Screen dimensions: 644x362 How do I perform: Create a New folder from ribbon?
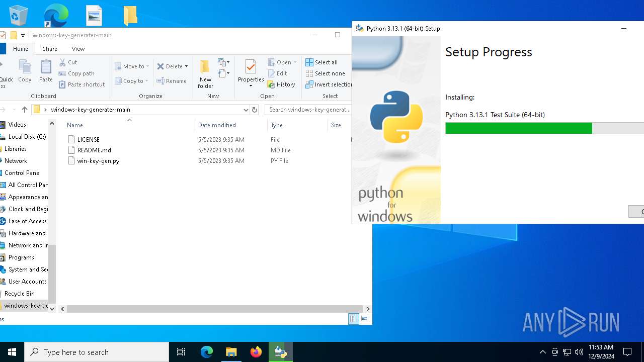tap(205, 74)
